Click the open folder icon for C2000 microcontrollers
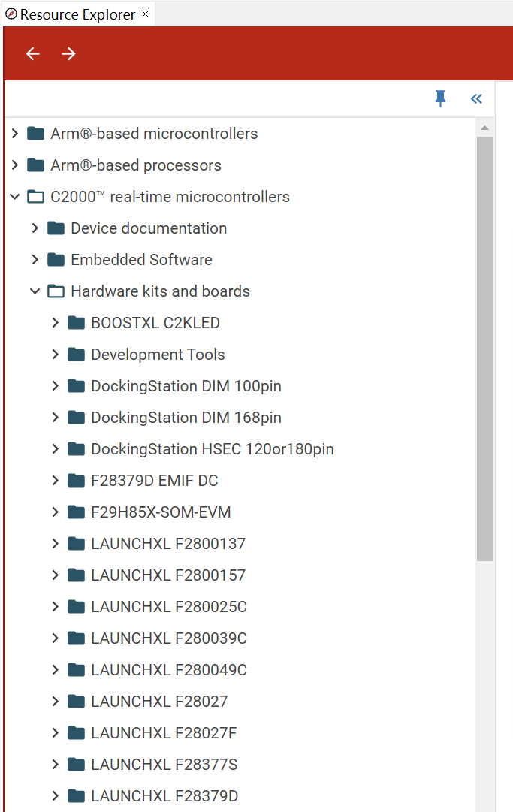513x812 pixels. pyautogui.click(x=36, y=197)
